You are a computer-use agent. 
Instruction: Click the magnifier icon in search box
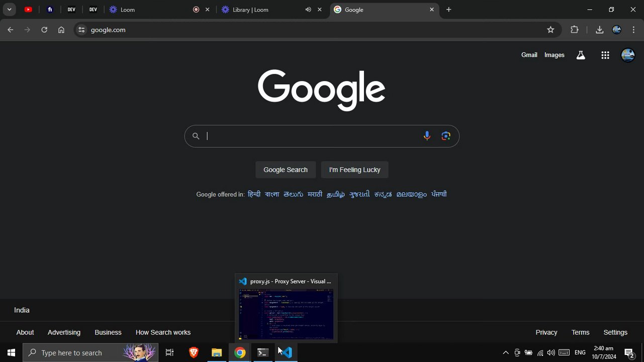196,136
